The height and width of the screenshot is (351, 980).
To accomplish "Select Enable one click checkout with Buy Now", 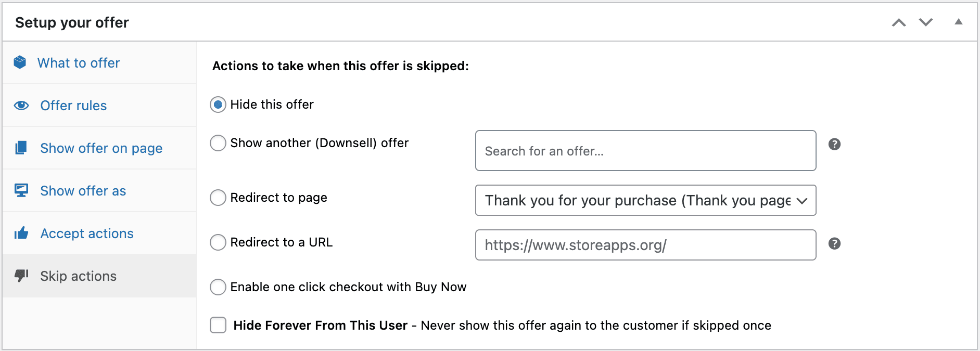I will [218, 287].
